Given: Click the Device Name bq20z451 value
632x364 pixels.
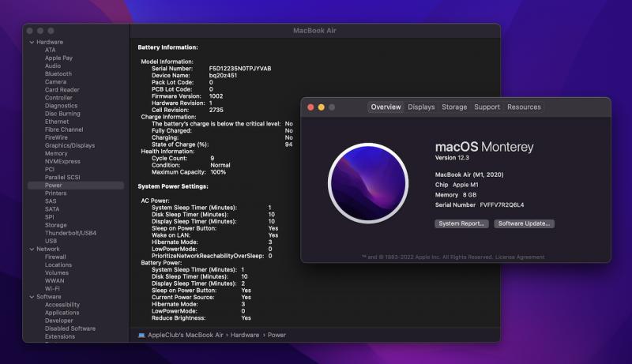Looking at the screenshot, I should 223,76.
